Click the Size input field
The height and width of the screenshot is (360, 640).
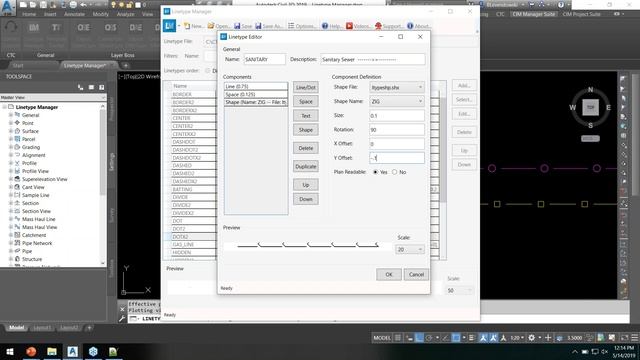click(x=397, y=116)
